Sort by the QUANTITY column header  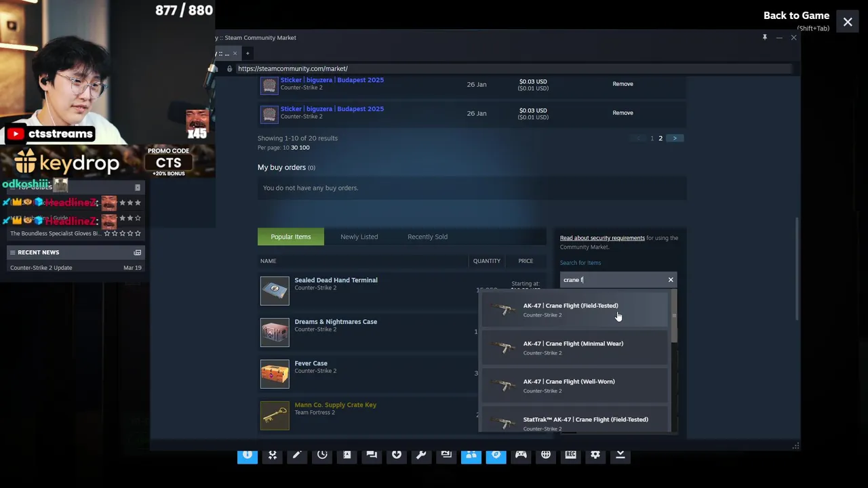coord(486,261)
